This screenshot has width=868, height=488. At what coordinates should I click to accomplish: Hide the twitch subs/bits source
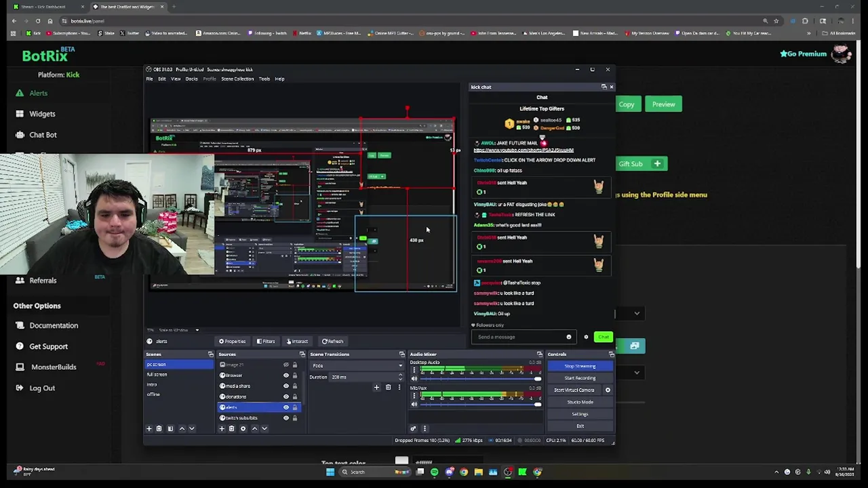[285, 418]
